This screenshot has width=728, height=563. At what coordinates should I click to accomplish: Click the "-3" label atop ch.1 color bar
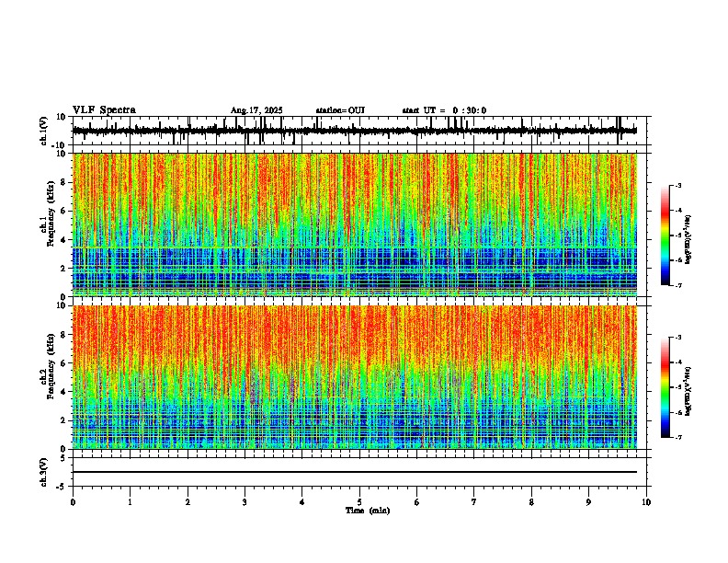tap(677, 185)
